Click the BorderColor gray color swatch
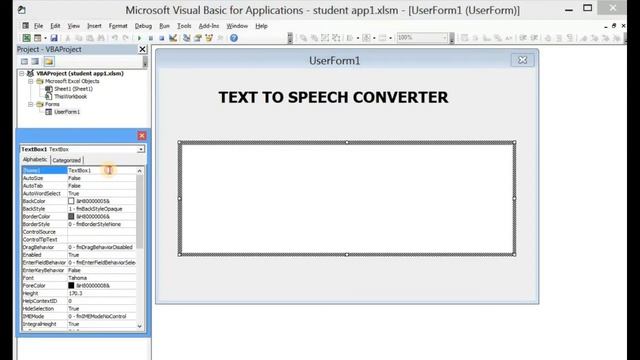 pyautogui.click(x=71, y=216)
